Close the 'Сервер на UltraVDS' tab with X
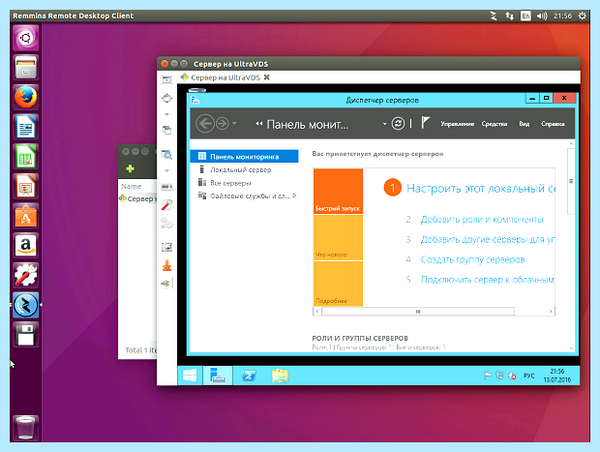600x452 pixels. [x=267, y=77]
